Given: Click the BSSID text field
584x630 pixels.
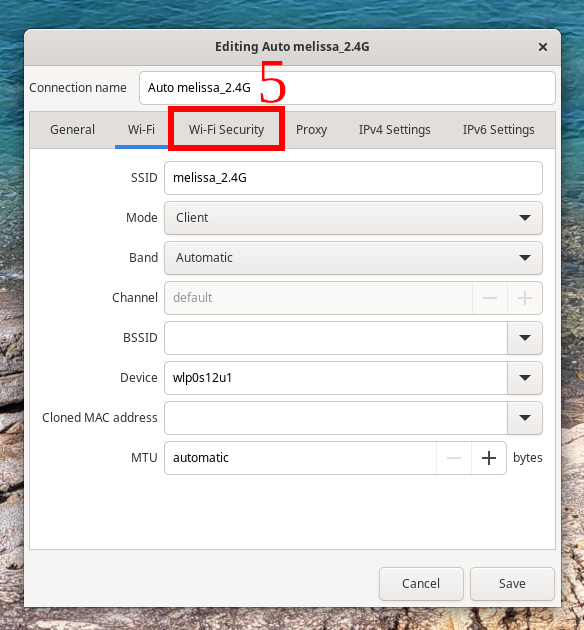Looking at the screenshot, I should click(x=336, y=338).
